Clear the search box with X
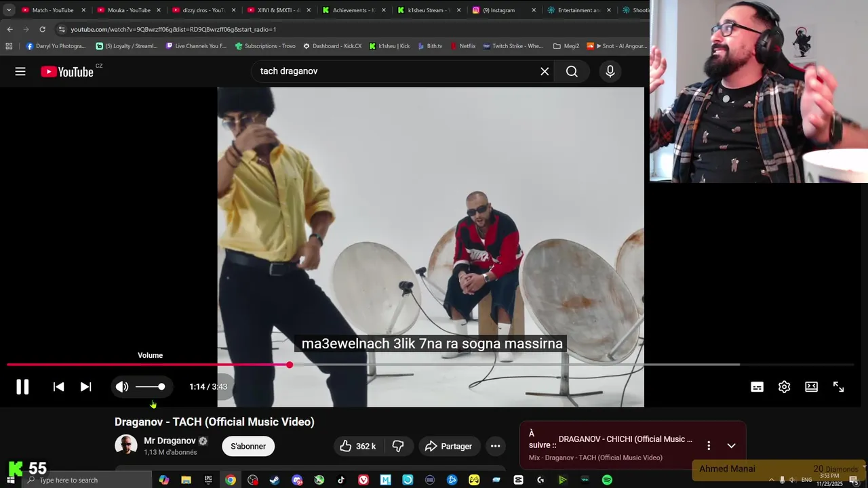 pyautogui.click(x=545, y=71)
